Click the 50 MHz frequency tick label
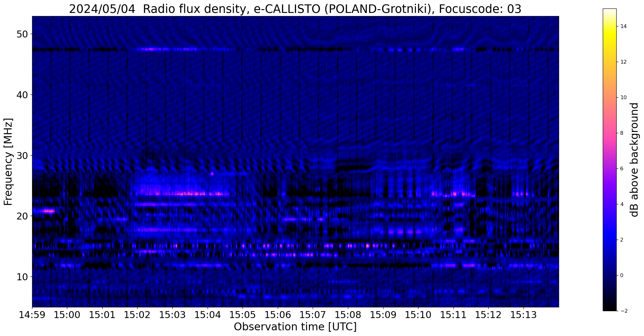This screenshot has height=336, width=644. point(22,34)
